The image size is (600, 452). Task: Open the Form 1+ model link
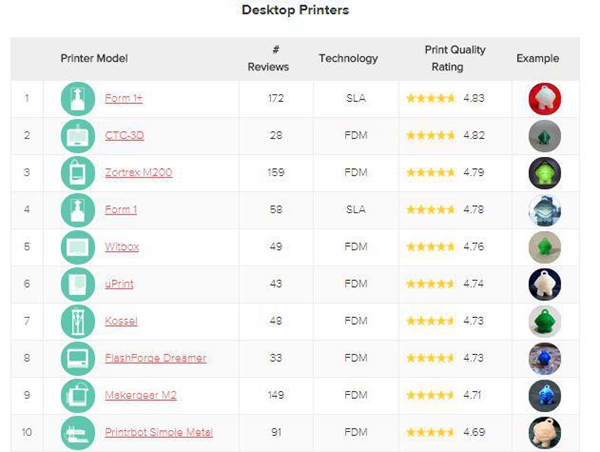pyautogui.click(x=123, y=99)
